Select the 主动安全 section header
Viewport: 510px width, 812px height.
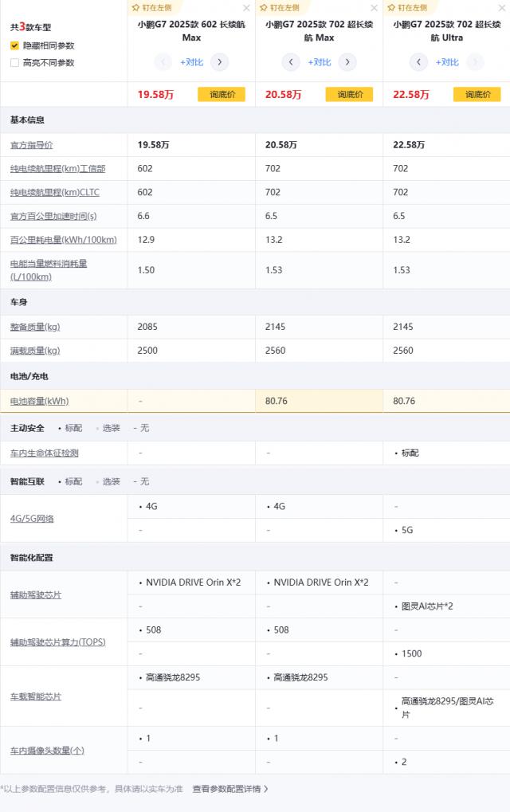point(27,428)
